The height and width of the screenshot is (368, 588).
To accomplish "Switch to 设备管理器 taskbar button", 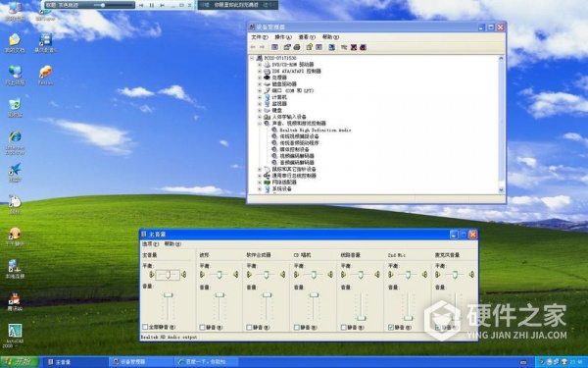I will (x=141, y=361).
